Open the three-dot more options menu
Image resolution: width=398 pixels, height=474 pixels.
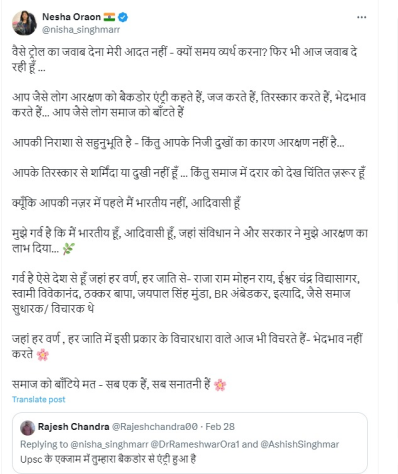362,17
